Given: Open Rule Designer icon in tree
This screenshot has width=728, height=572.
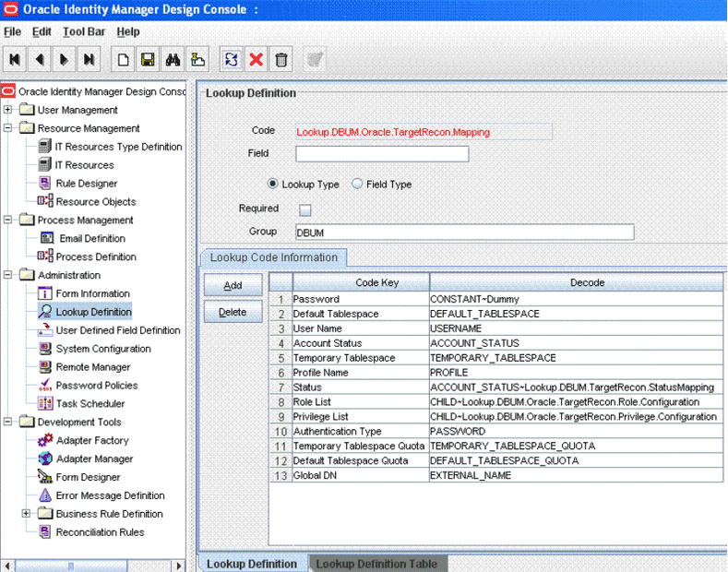Looking at the screenshot, I should tap(44, 184).
